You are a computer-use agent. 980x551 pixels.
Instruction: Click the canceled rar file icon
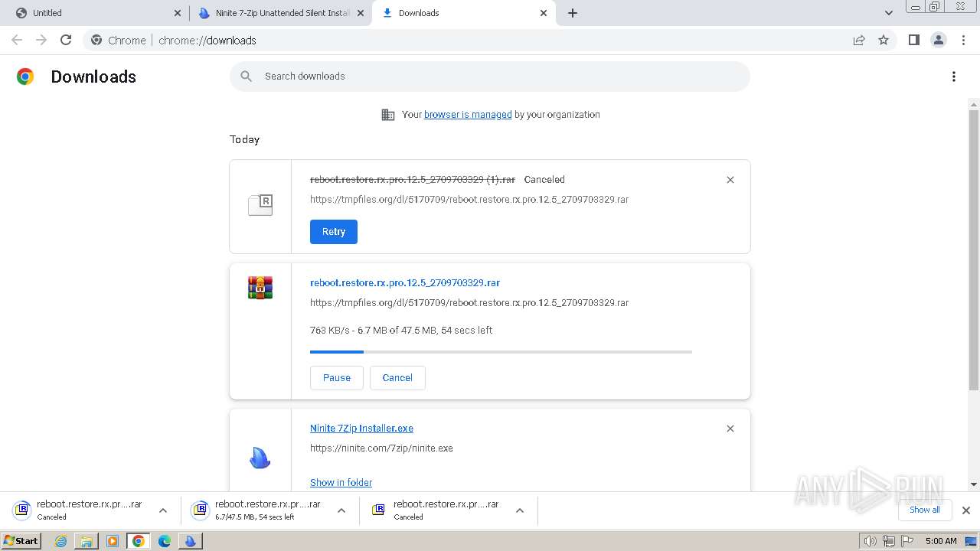point(260,204)
